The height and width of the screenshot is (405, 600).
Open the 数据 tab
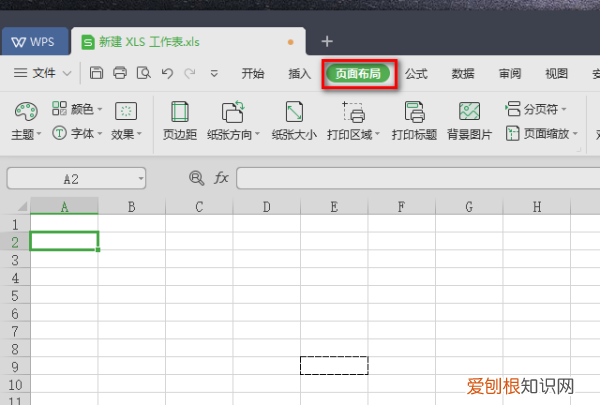click(463, 73)
